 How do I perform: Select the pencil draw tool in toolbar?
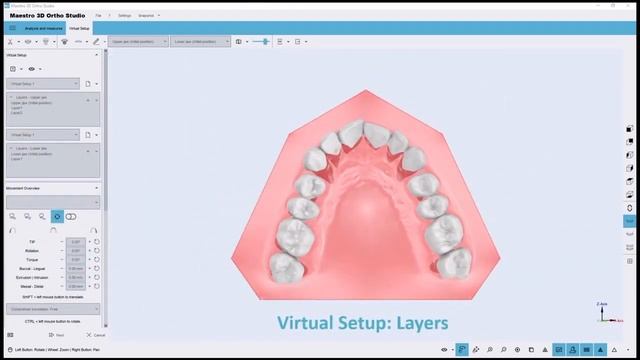[96, 42]
